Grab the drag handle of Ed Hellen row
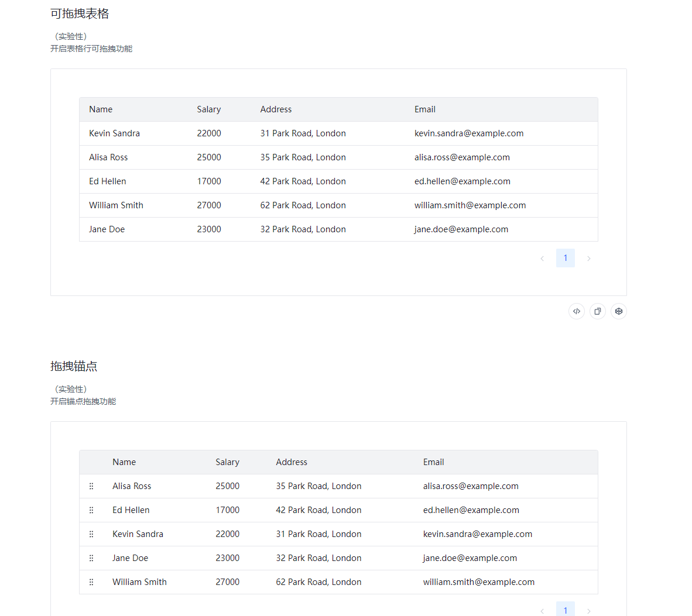The image size is (692, 616). click(x=91, y=510)
